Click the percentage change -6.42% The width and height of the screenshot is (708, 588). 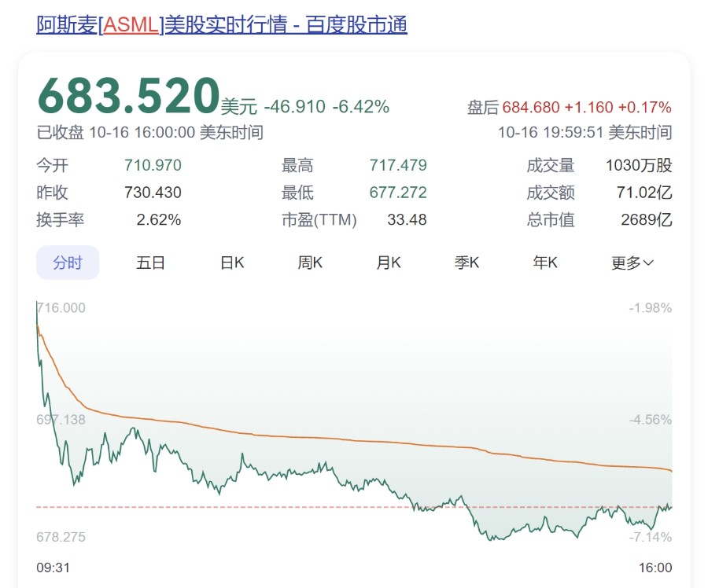point(361,107)
